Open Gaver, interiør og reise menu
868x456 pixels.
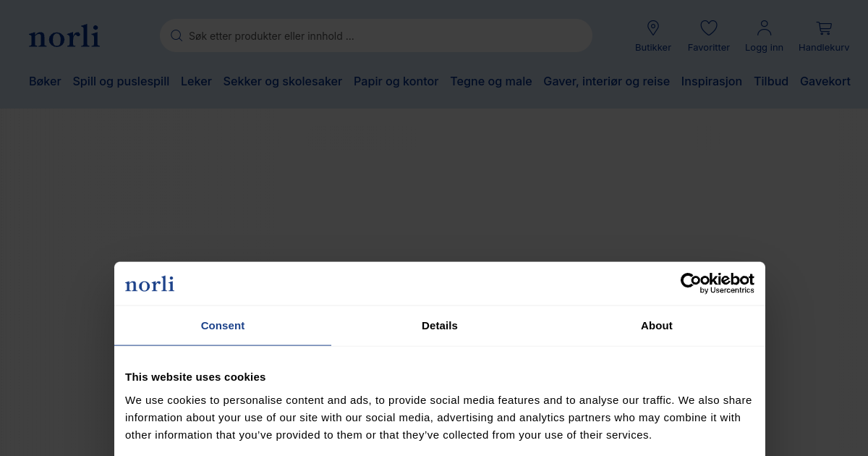[x=607, y=81]
